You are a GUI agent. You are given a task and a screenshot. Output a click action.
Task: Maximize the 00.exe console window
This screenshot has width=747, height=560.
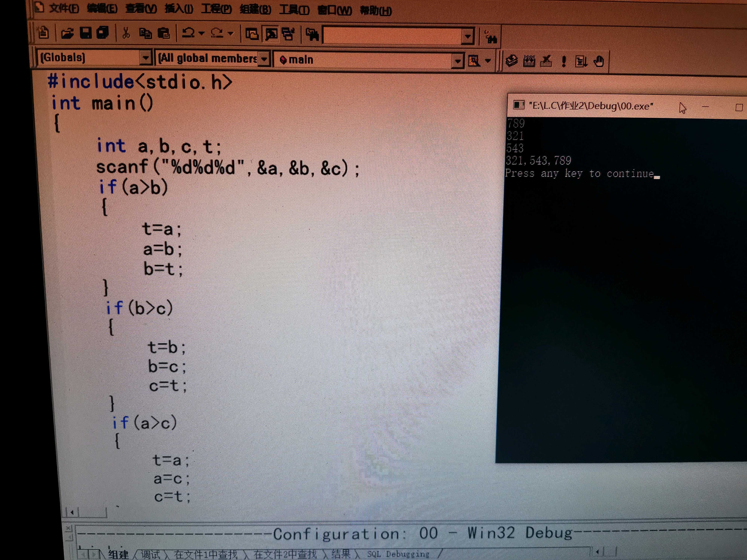tap(739, 107)
